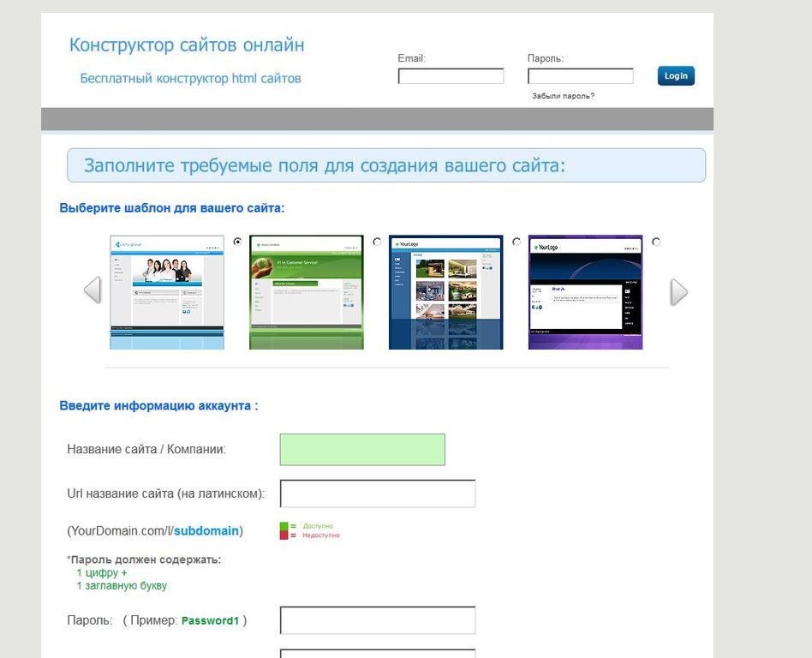Choose the blue photo gallery template thumbnail
812x658 pixels.
tap(446, 292)
